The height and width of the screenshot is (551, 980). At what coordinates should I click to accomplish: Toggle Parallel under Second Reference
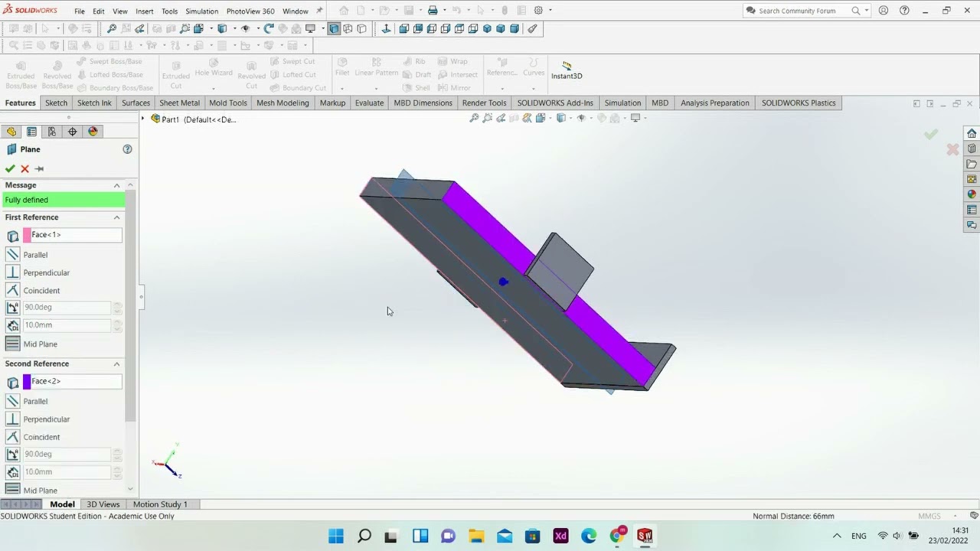click(x=12, y=401)
